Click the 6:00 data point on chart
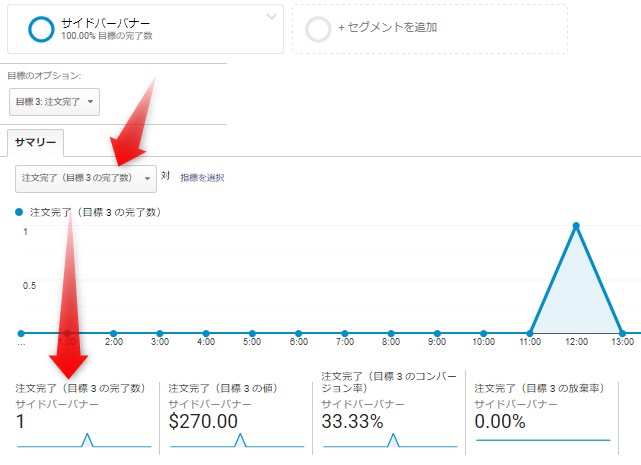The image size is (641, 465). point(298,333)
